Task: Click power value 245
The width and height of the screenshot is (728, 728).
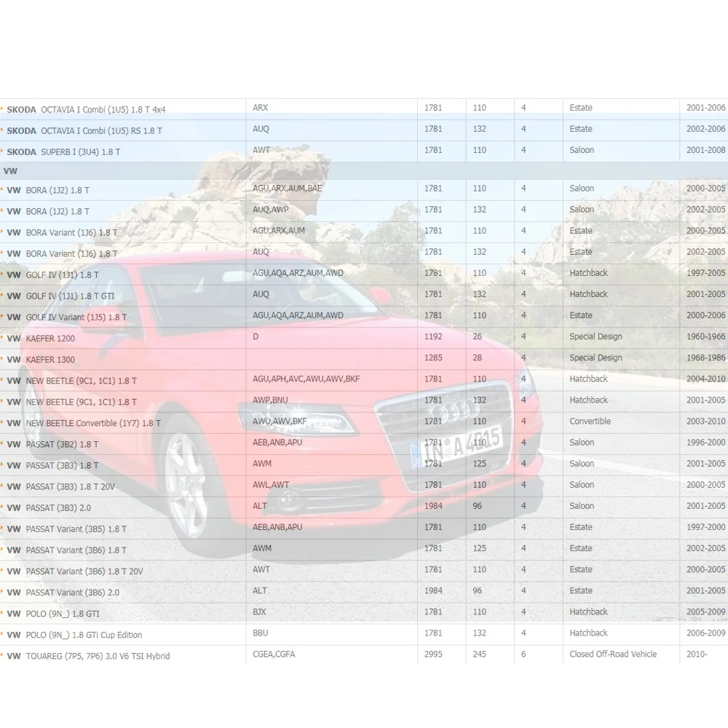Action: click(479, 654)
